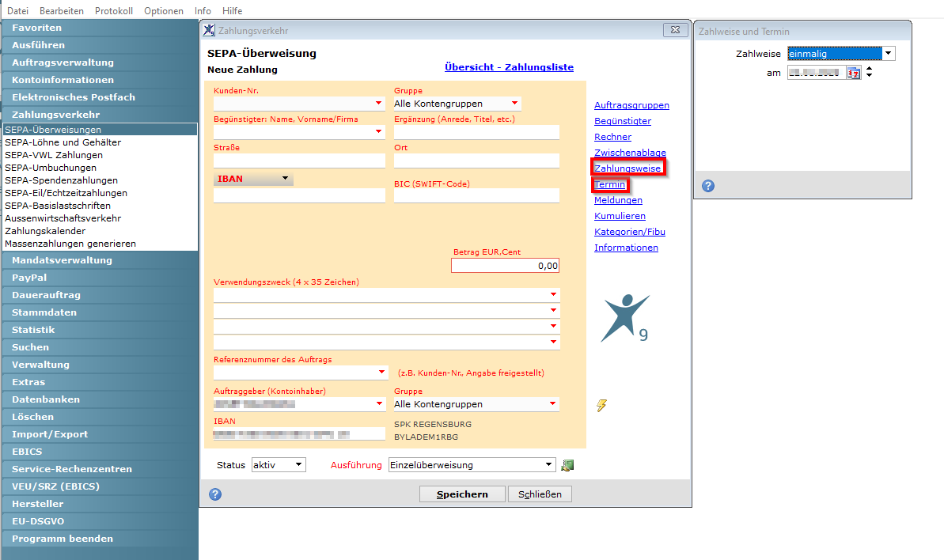Click the Speichern button
This screenshot has width=944, height=560.
tap(462, 494)
